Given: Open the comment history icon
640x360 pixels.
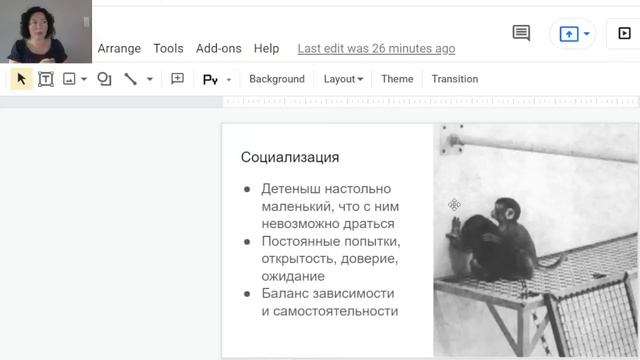Looking at the screenshot, I should tap(521, 33).
